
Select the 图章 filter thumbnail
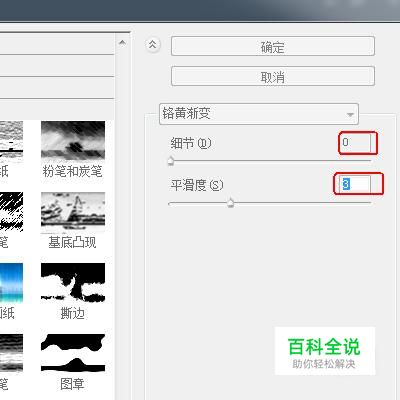(x=73, y=353)
